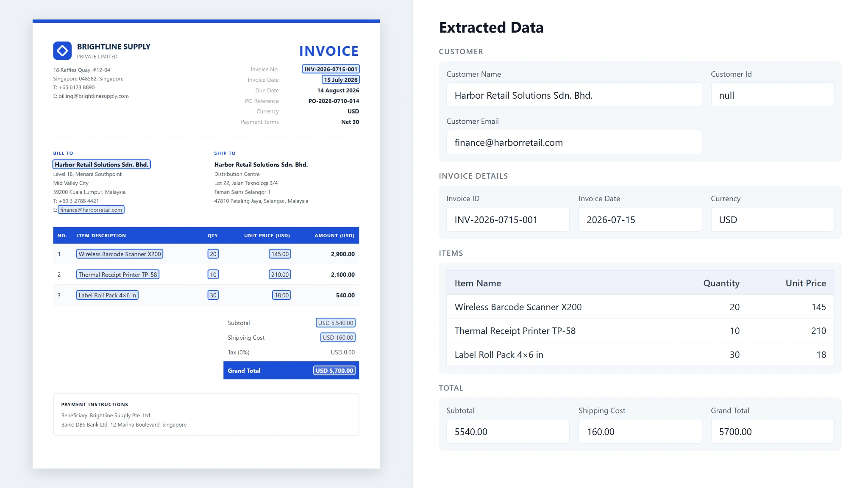Click highlighted qty 10 on invoice
This screenshot has height=488, width=868.
(x=213, y=274)
